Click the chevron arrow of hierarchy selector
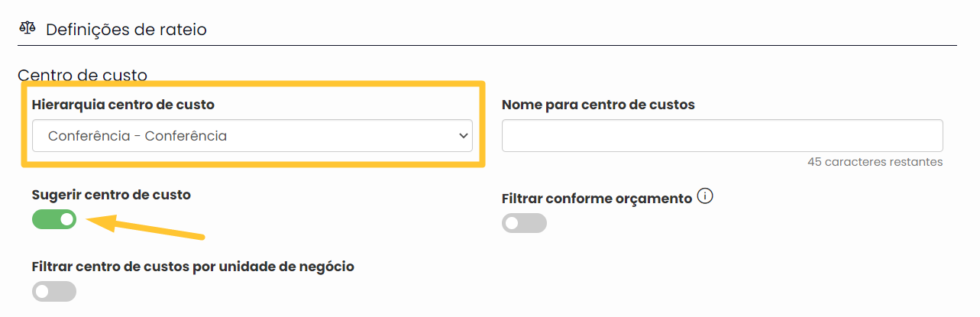The height and width of the screenshot is (317, 980). [x=462, y=136]
